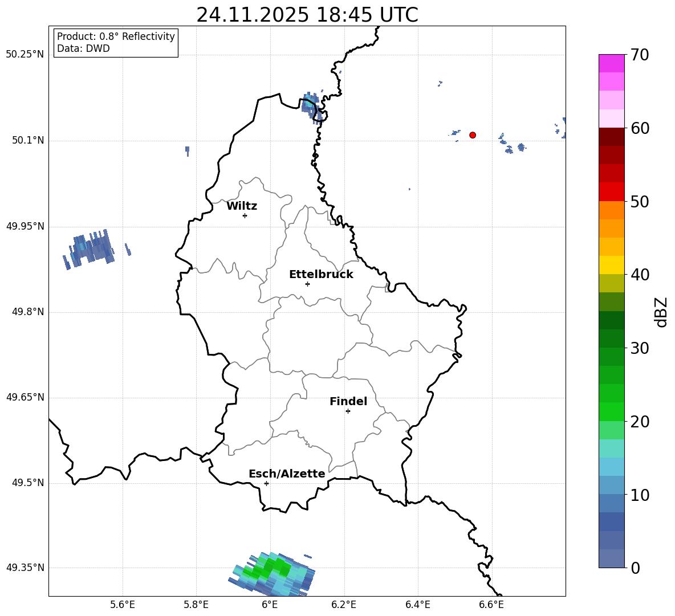Screen dimensions: 675x616
Task: Click the Ettelbruck cross marker
Action: click(307, 284)
